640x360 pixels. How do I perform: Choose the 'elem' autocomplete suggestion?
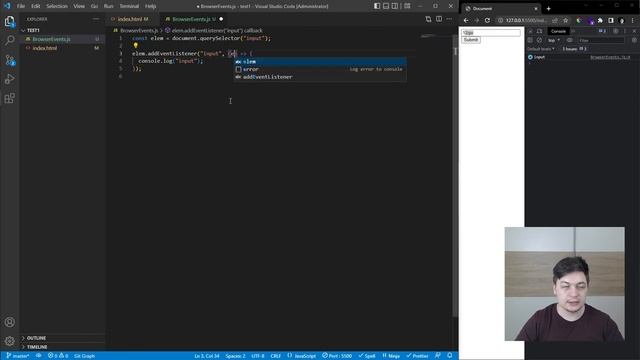pos(320,62)
